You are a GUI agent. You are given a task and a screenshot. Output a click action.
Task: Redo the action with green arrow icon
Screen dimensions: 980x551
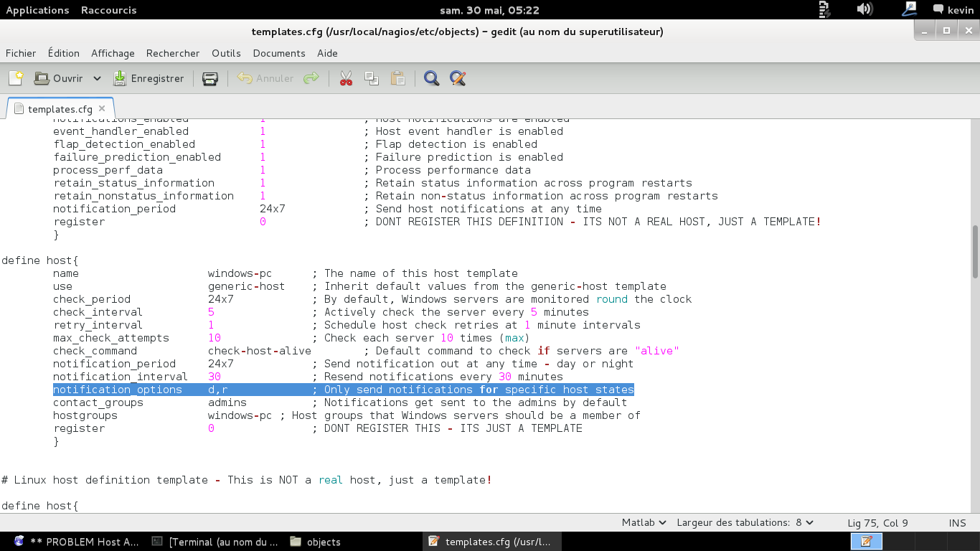(x=311, y=78)
